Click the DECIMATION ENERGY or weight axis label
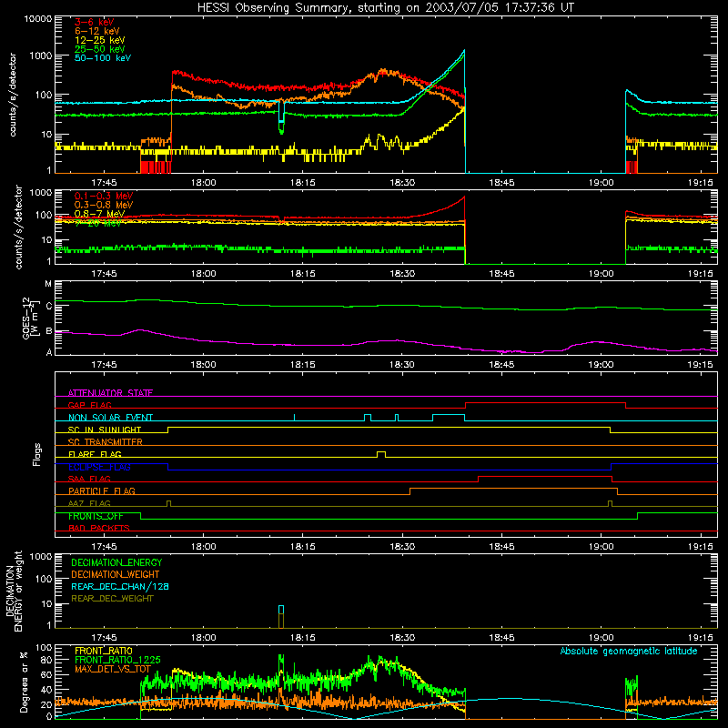Viewport: 728px width, 728px height. click(x=14, y=591)
